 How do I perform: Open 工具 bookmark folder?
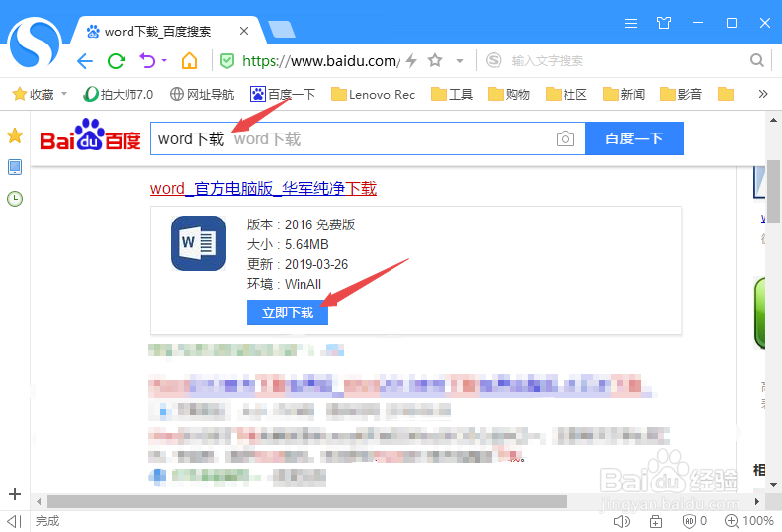click(x=452, y=94)
